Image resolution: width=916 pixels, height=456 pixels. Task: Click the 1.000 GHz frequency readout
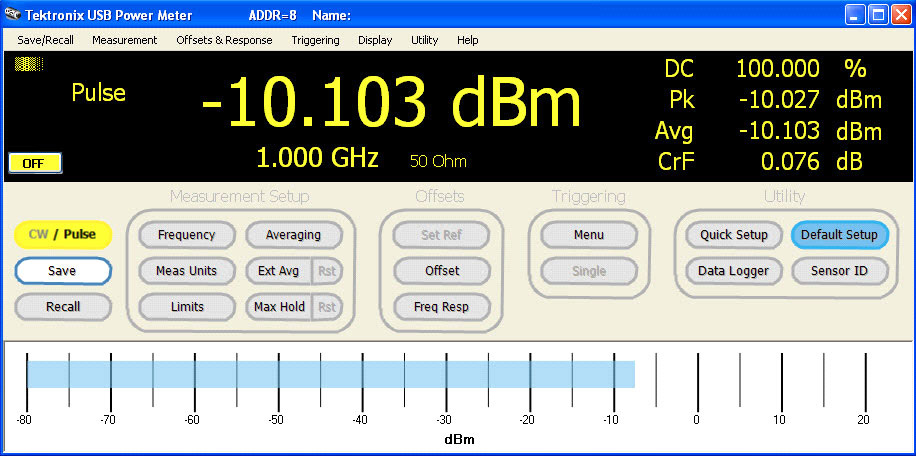(x=318, y=158)
